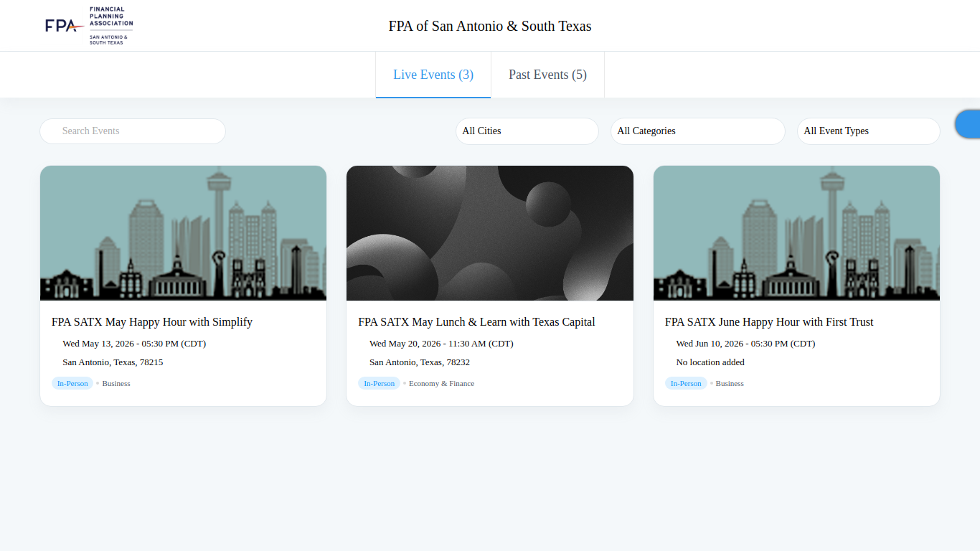
Task: Switch to the Live Events tab
Action: (433, 75)
